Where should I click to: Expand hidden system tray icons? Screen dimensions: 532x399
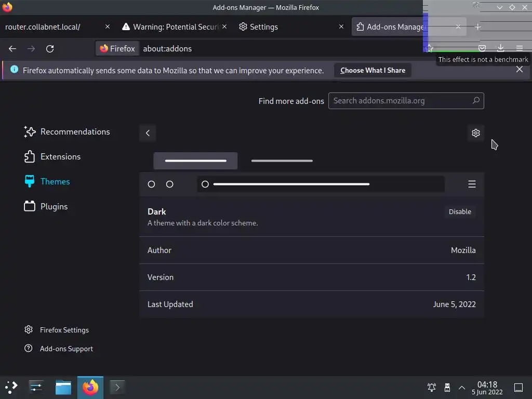(x=462, y=387)
